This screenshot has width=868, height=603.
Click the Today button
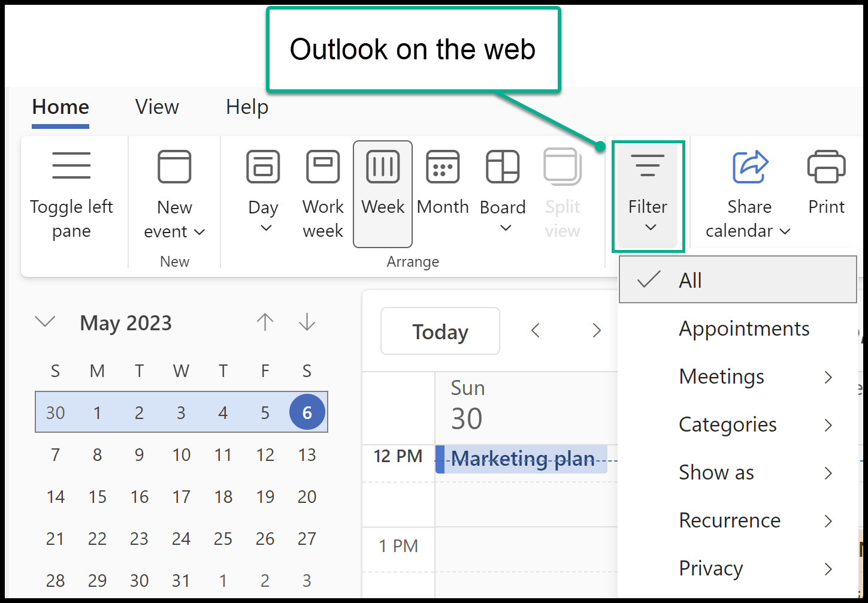point(440,331)
